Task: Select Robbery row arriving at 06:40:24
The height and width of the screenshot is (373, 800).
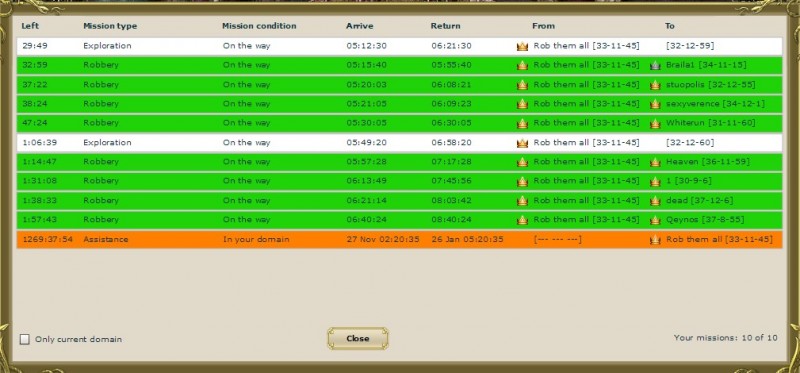Action: [x=399, y=220]
